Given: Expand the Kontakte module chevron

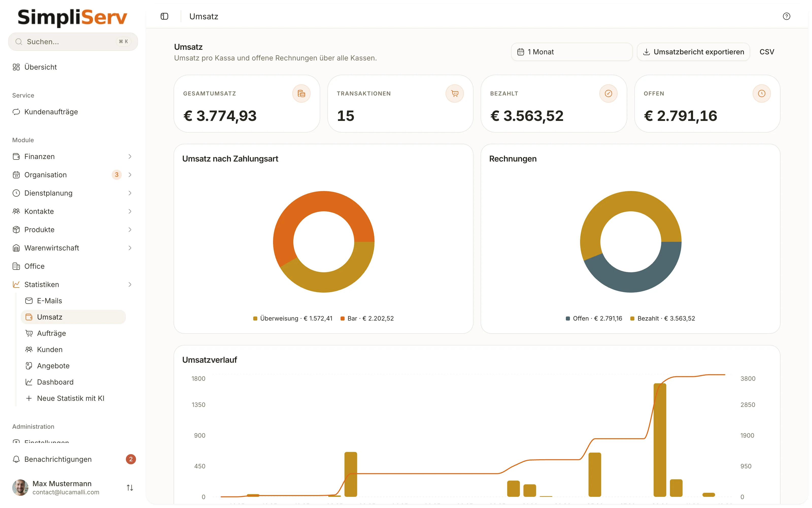Looking at the screenshot, I should point(130,211).
